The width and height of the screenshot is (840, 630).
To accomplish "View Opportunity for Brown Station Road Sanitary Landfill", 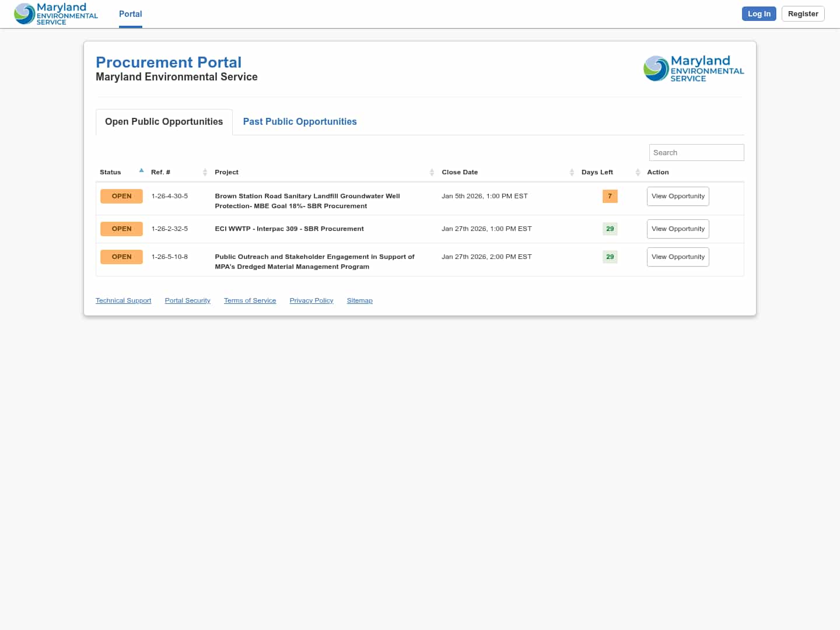I will point(678,196).
